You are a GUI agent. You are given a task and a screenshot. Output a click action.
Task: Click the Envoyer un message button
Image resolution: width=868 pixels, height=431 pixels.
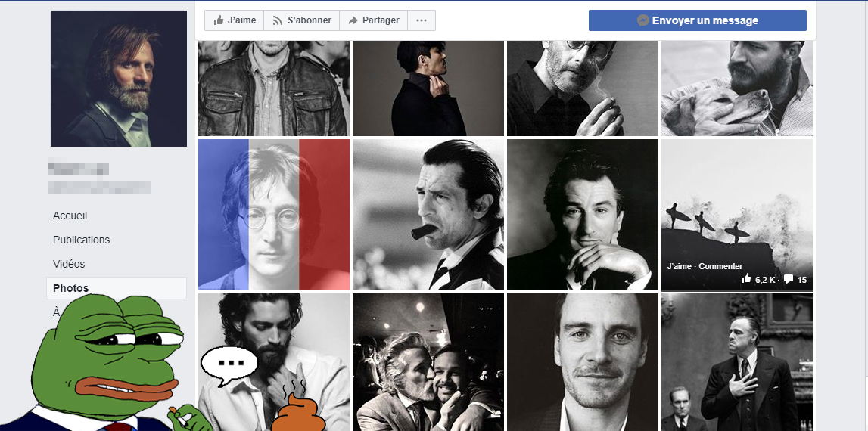click(x=697, y=20)
